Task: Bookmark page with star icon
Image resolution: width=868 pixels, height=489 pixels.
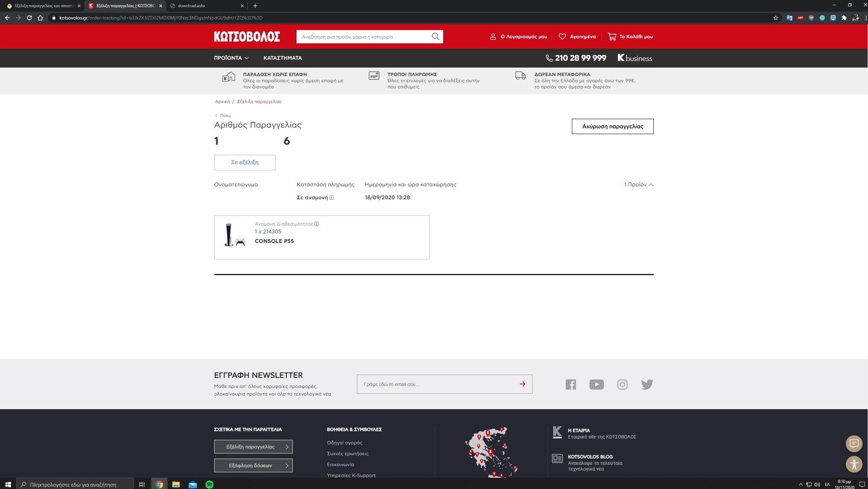Action: 776,17
